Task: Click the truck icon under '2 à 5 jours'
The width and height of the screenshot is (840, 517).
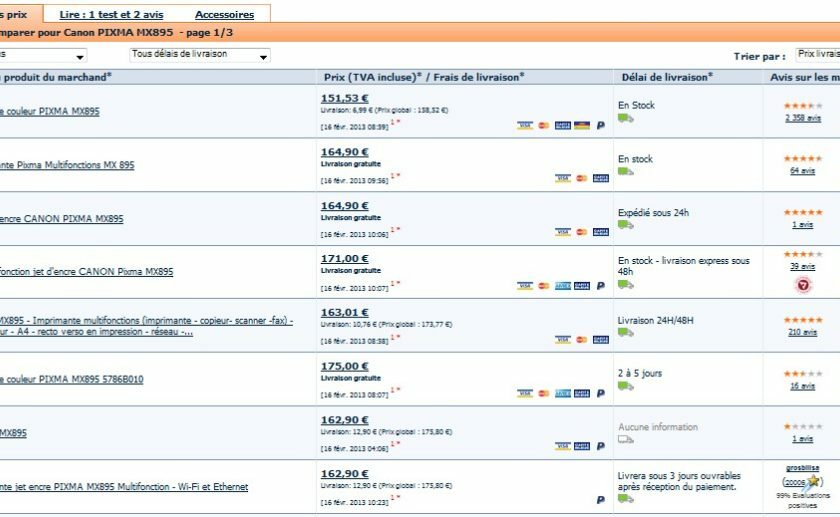Action: [625, 386]
